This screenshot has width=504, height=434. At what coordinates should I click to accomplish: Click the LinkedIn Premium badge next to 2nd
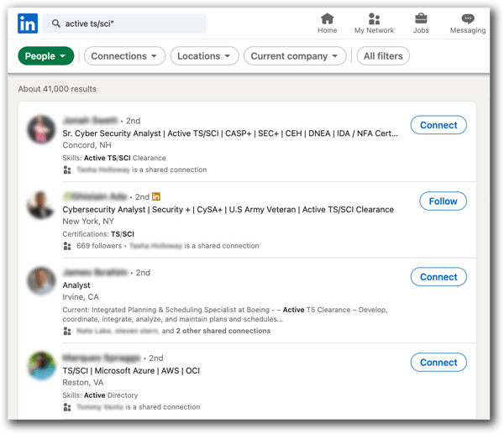pyautogui.click(x=156, y=196)
